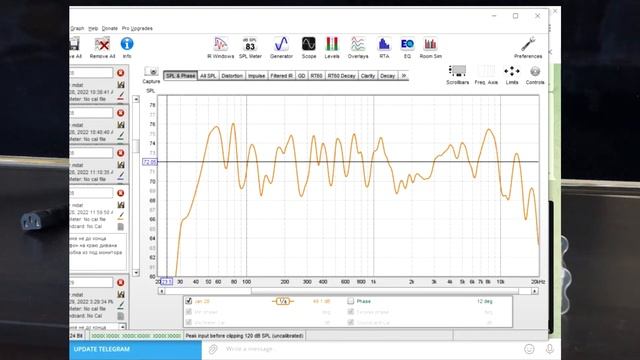This screenshot has width=640, height=360.
Task: Open the Pro Upgrades menu
Action: click(137, 28)
